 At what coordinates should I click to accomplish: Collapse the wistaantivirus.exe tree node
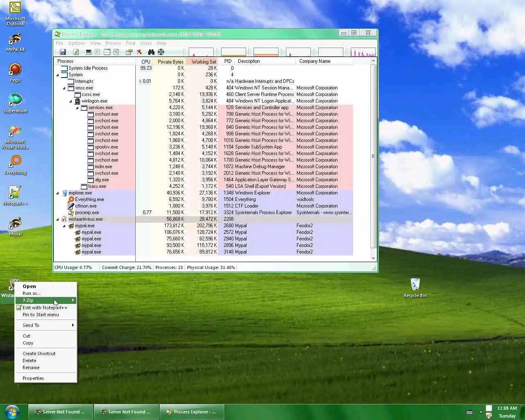pos(57,219)
